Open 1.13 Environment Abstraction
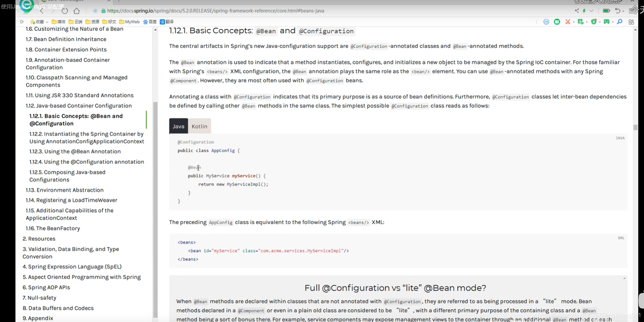The image size is (644, 322). [65, 190]
